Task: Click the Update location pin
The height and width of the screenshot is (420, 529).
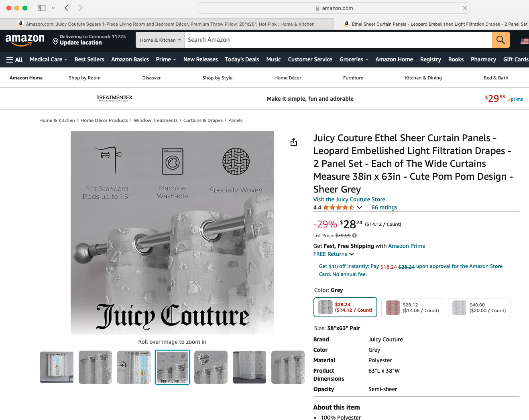Action: pos(55,41)
